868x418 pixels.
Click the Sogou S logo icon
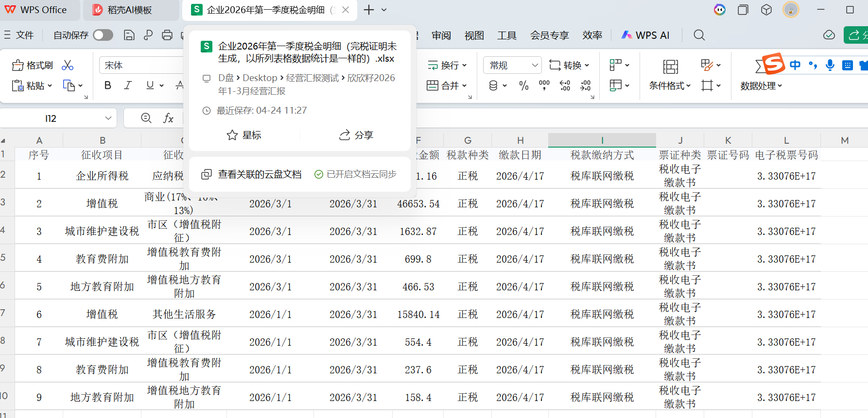pos(773,64)
